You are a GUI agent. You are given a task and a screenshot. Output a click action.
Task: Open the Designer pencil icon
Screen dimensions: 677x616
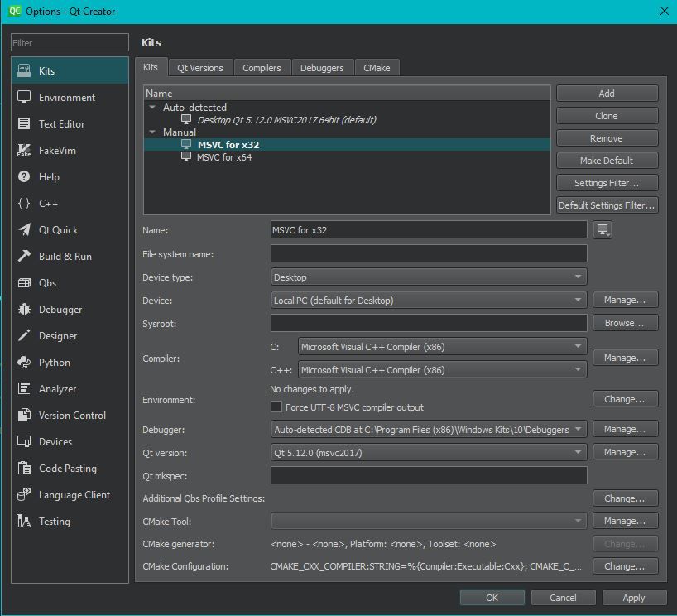point(24,336)
